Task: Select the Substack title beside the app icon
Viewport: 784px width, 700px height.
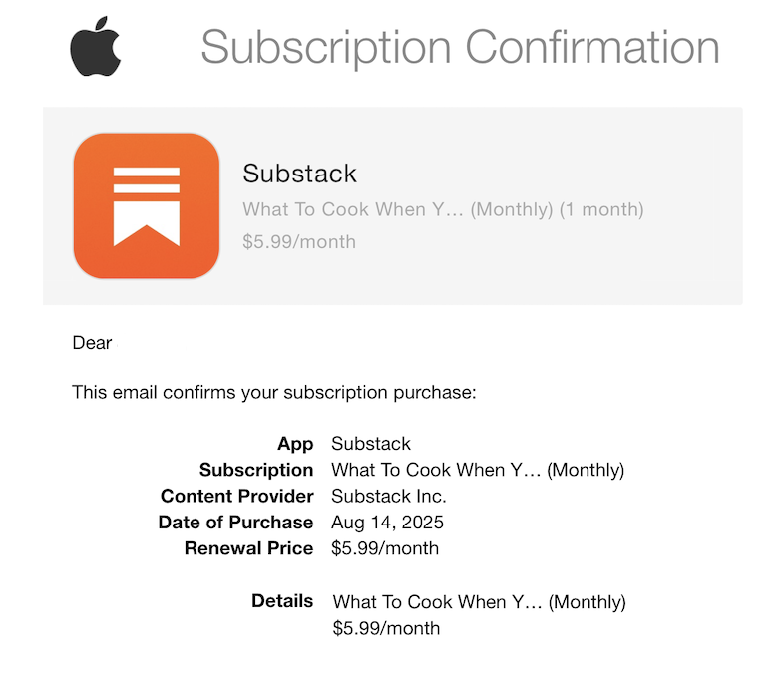Action: click(299, 174)
